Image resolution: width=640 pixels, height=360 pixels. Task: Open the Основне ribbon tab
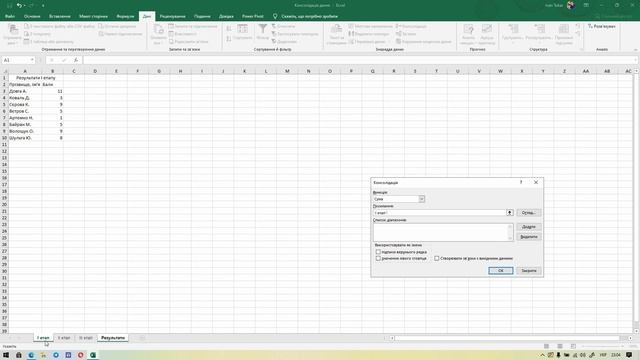click(x=32, y=16)
